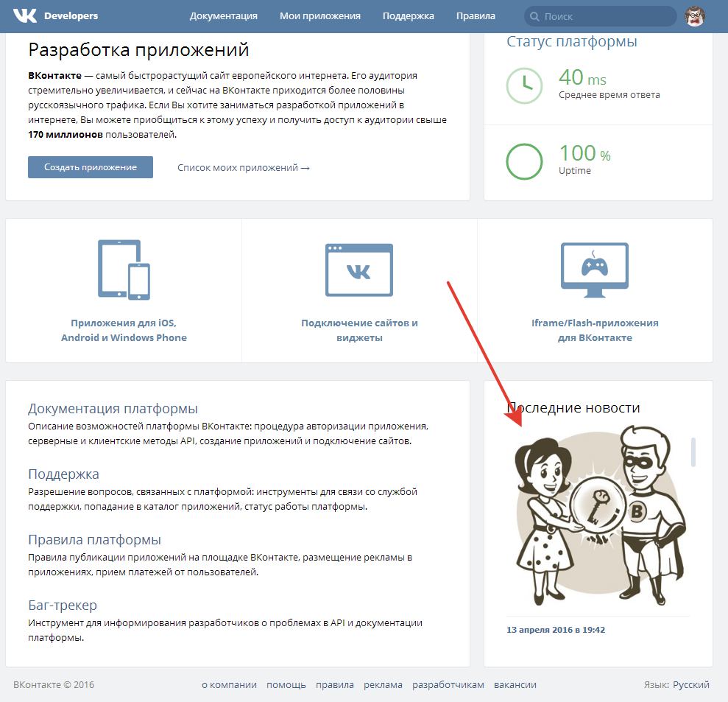Open the Документация menu item
Image resolution: width=728 pixels, height=702 pixels.
click(223, 15)
